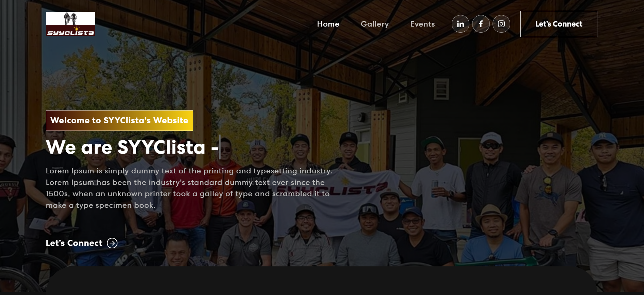This screenshot has height=295, width=644.
Task: Go to the Home nav item
Action: (328, 24)
